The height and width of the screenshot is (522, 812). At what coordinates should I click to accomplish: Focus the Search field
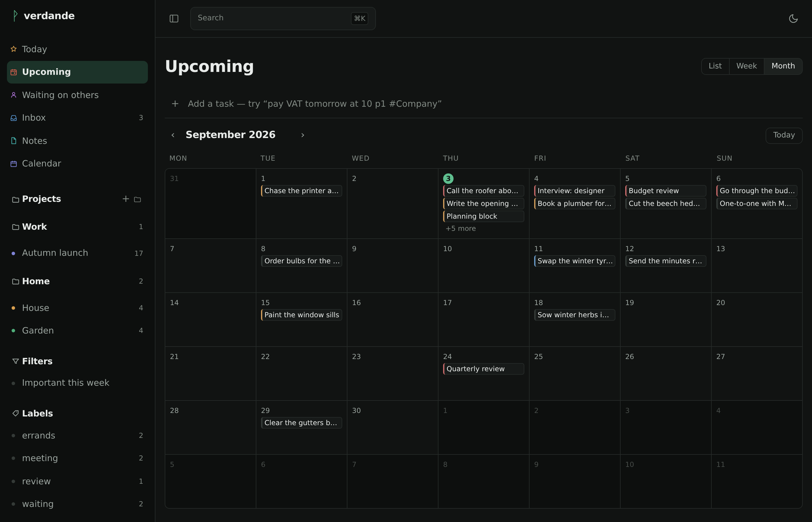283,18
